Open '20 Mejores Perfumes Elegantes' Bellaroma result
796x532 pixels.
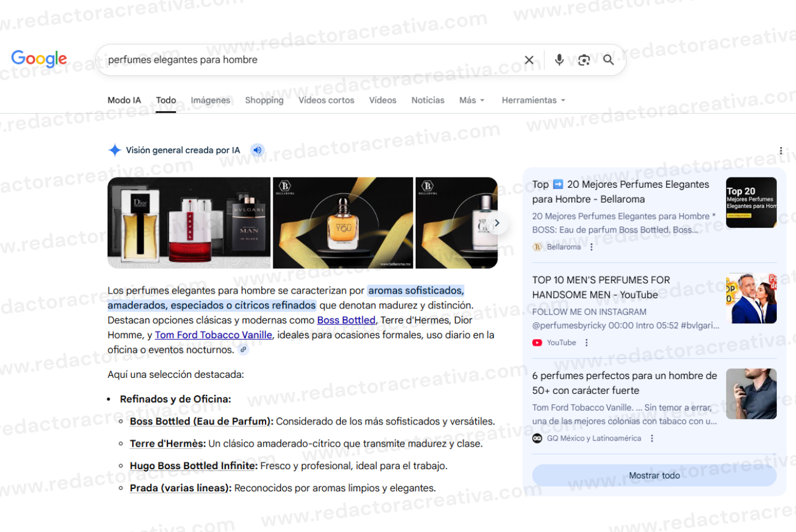pos(621,192)
